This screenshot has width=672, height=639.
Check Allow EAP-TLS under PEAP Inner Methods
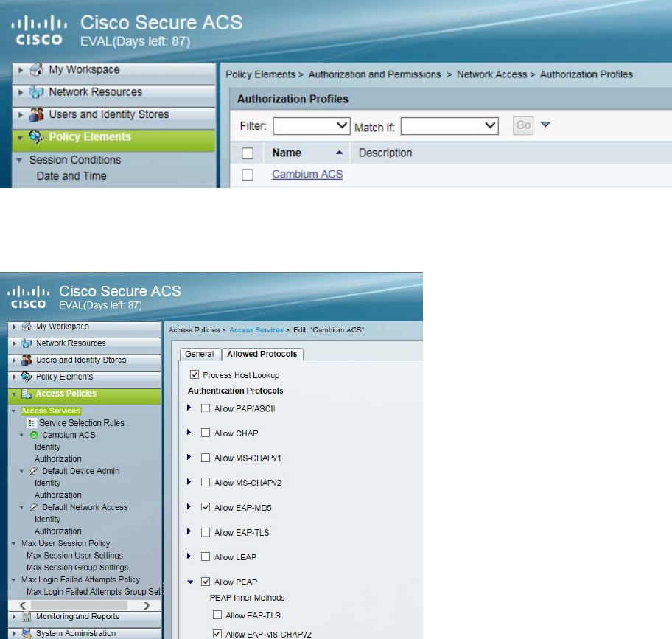[217, 615]
